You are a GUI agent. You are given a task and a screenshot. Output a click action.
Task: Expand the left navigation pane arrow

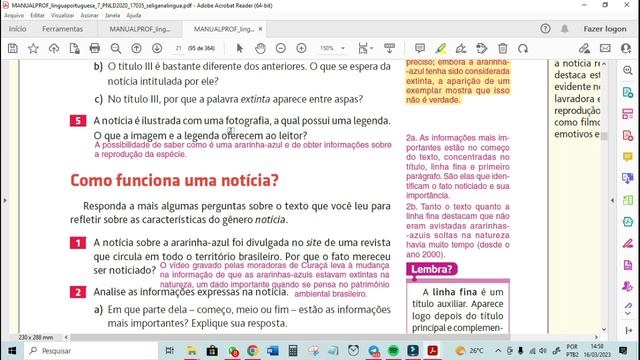5,200
